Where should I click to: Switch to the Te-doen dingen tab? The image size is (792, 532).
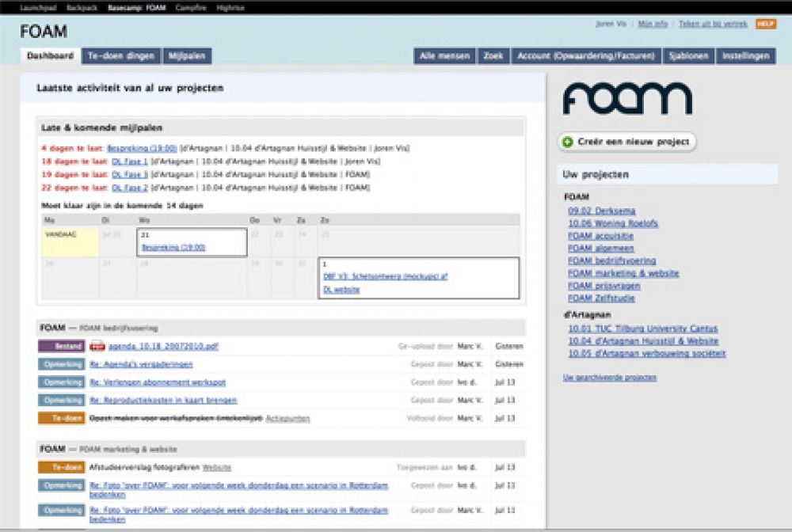point(121,55)
